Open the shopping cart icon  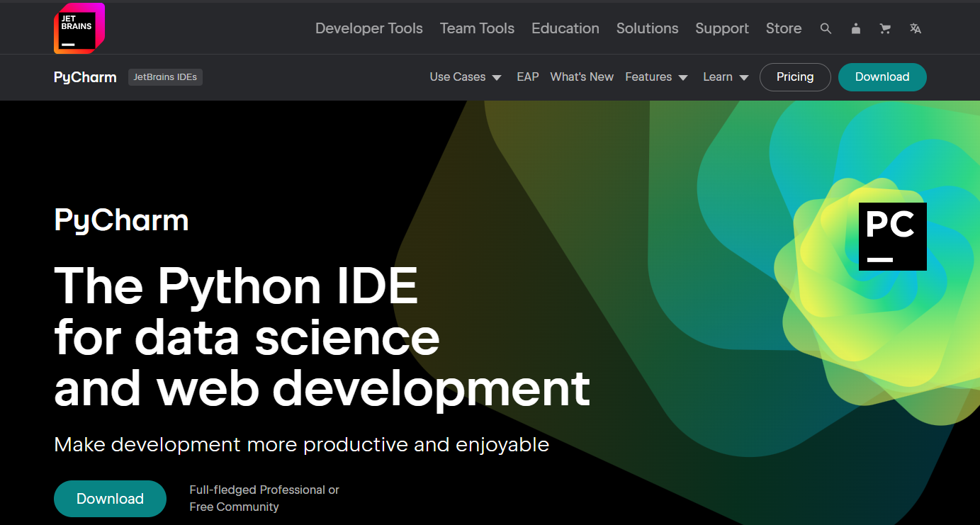885,28
